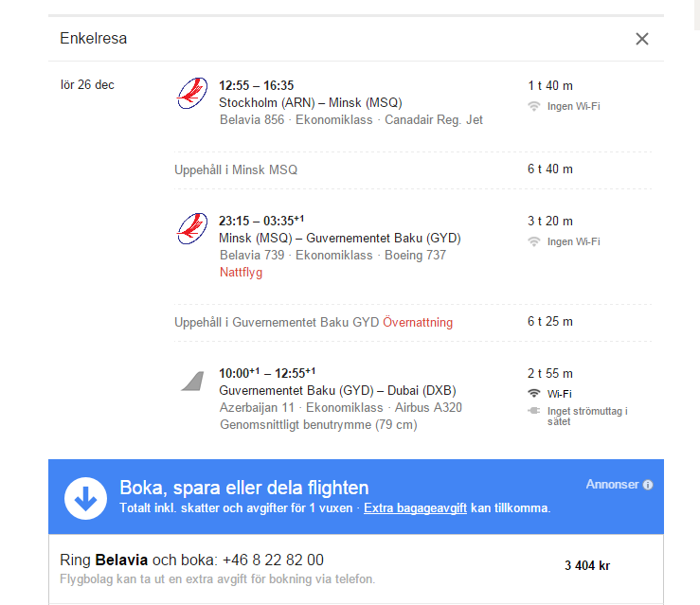
Task: Click the Belavia logo on Minsk–Baku flight
Action: (x=192, y=229)
